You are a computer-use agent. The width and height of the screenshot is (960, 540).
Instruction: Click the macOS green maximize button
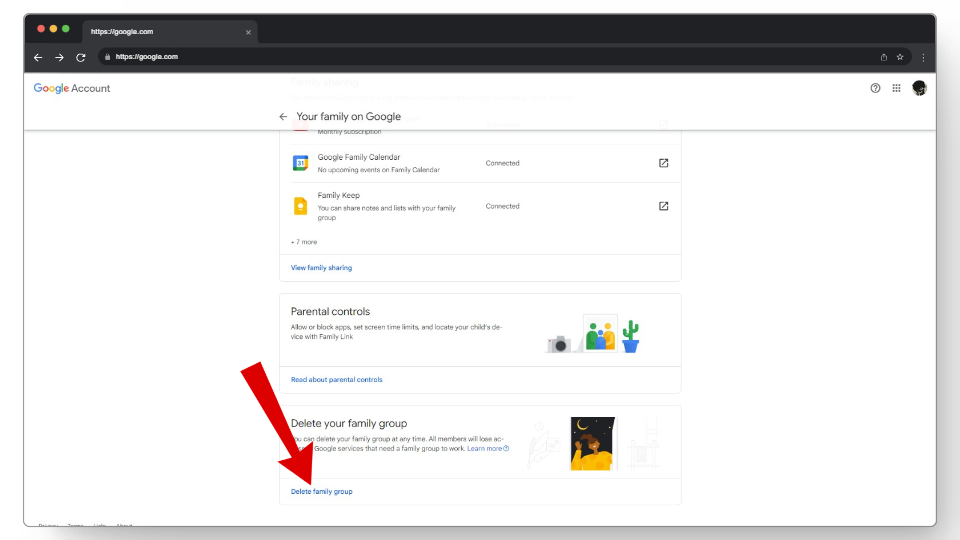tap(66, 29)
